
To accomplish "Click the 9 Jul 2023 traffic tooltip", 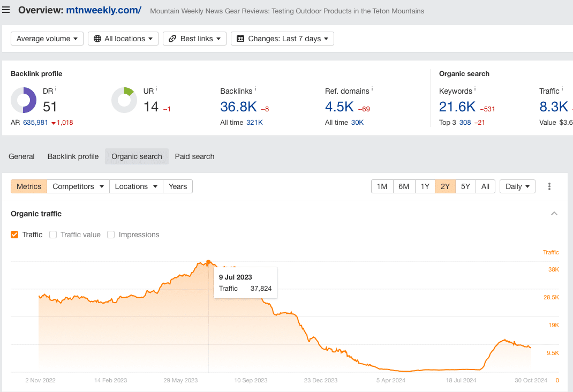I will pyautogui.click(x=245, y=283).
